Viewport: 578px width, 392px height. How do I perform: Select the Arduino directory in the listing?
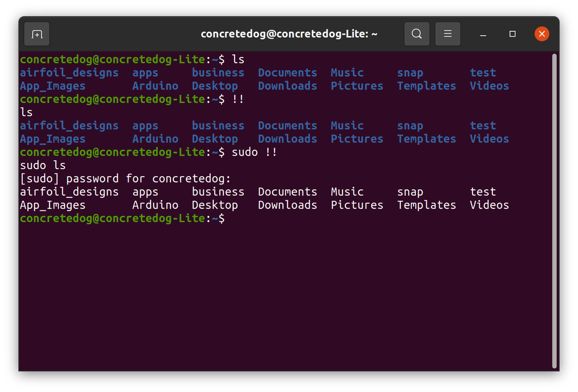[x=155, y=86]
